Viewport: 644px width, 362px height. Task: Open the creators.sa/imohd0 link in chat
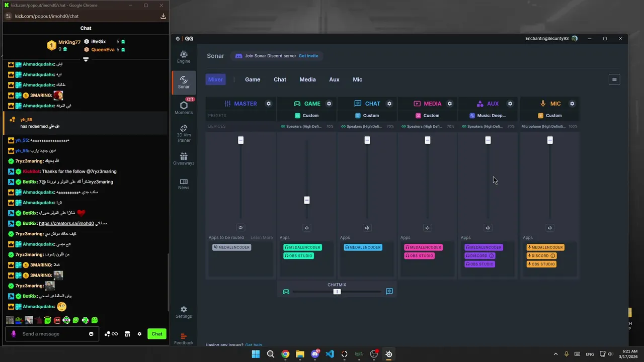click(66, 223)
